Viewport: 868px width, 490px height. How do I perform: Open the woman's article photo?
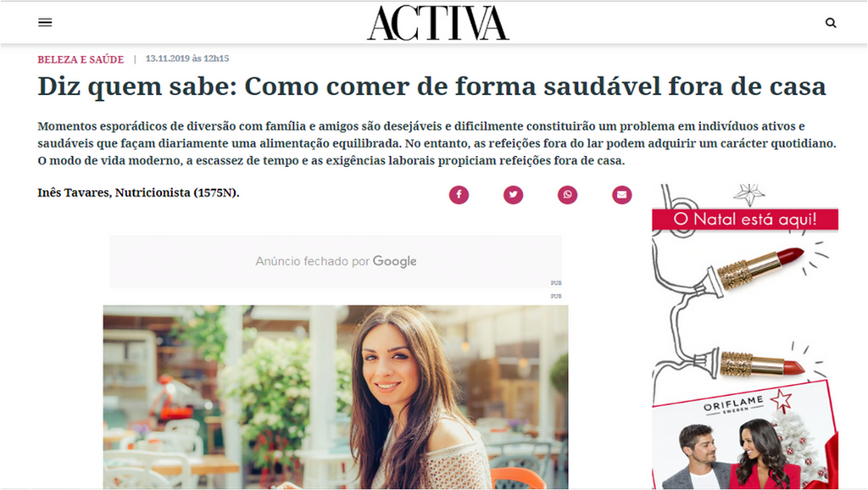point(336,397)
